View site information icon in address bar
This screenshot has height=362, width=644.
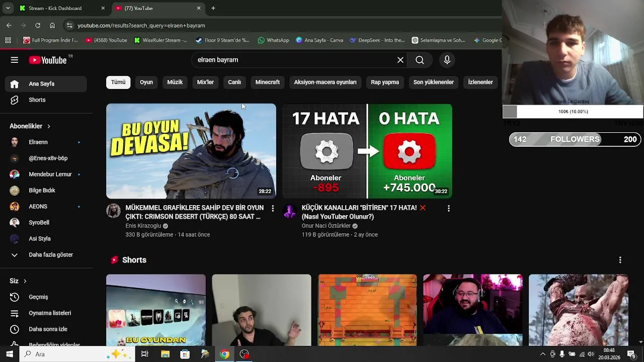point(69,25)
